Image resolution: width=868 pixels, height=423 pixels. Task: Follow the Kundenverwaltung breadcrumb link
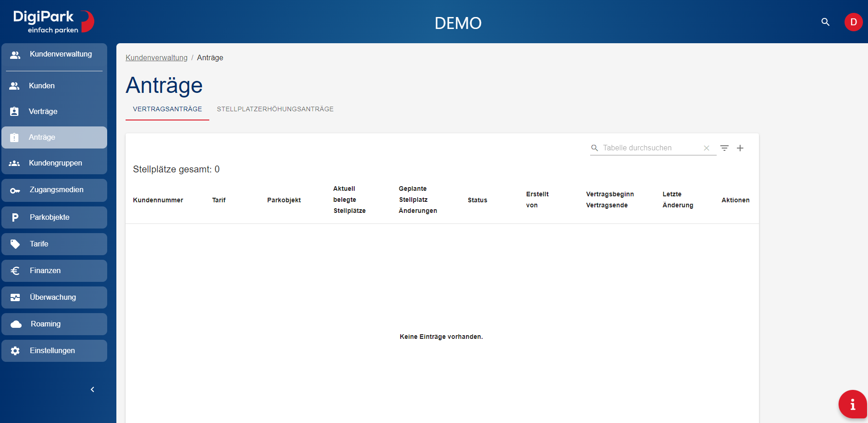(156, 57)
